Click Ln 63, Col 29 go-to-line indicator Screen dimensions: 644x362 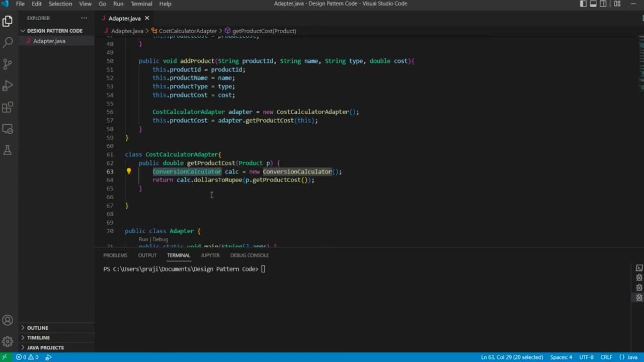click(x=512, y=357)
